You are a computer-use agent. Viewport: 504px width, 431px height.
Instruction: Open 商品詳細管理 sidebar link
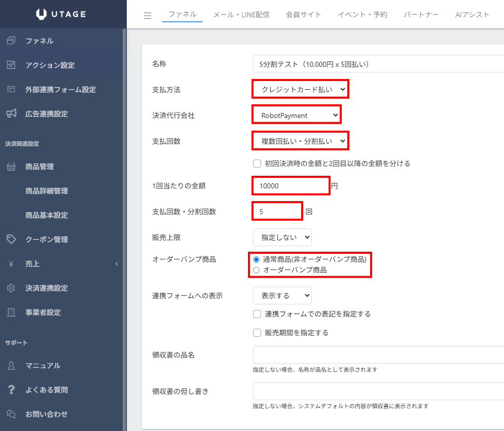(47, 191)
